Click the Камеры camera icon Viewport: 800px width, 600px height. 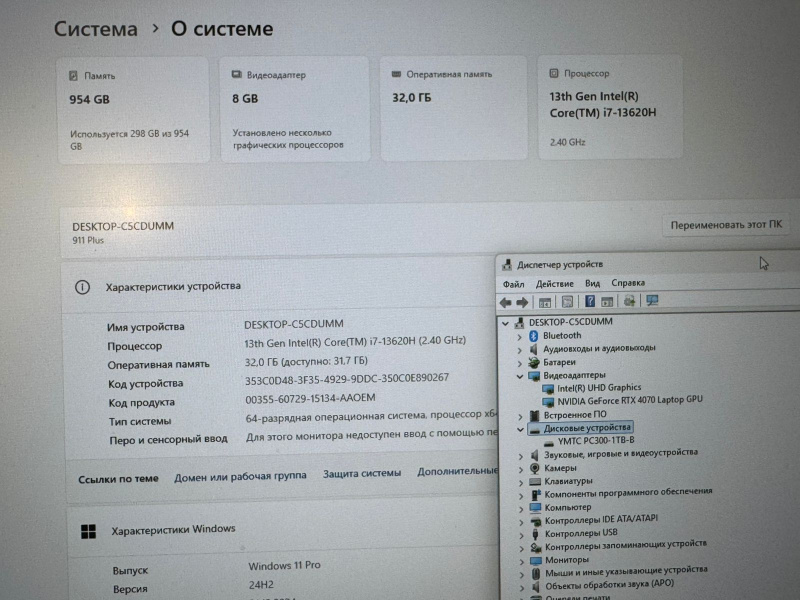click(534, 468)
